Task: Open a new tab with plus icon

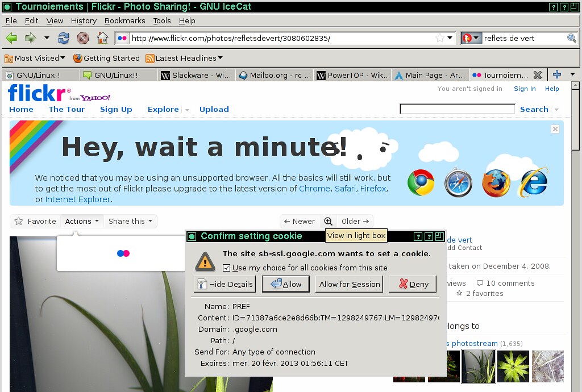Action: pos(557,75)
